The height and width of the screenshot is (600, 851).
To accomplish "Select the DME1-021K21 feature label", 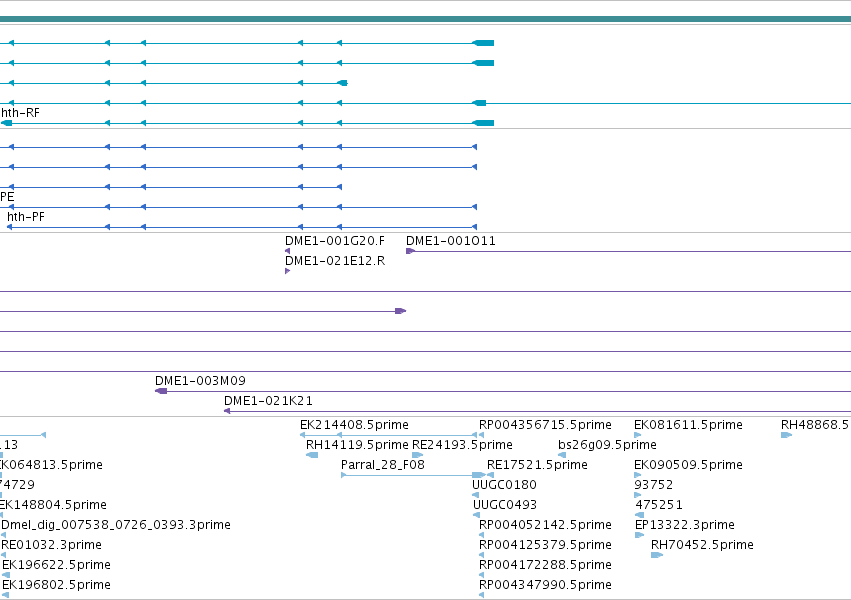I will click(x=268, y=401).
